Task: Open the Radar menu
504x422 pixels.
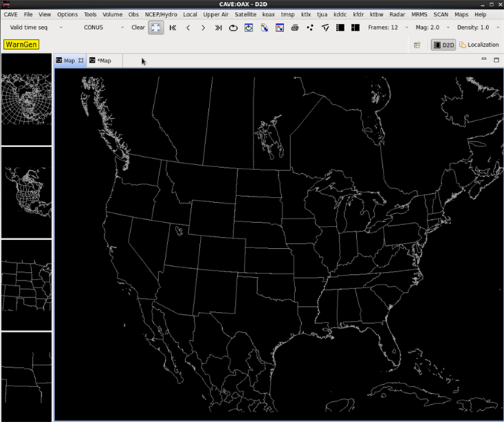Action: coord(397,14)
